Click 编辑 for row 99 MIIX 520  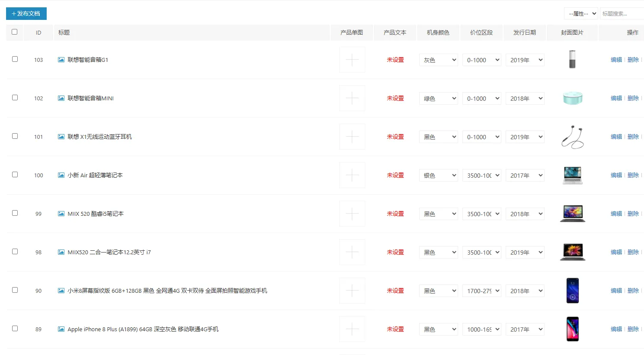tap(616, 214)
